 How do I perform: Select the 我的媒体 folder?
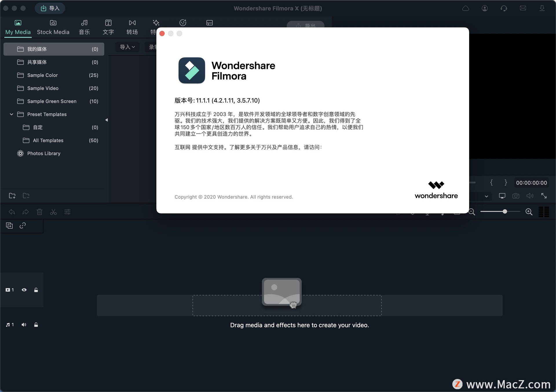point(54,49)
